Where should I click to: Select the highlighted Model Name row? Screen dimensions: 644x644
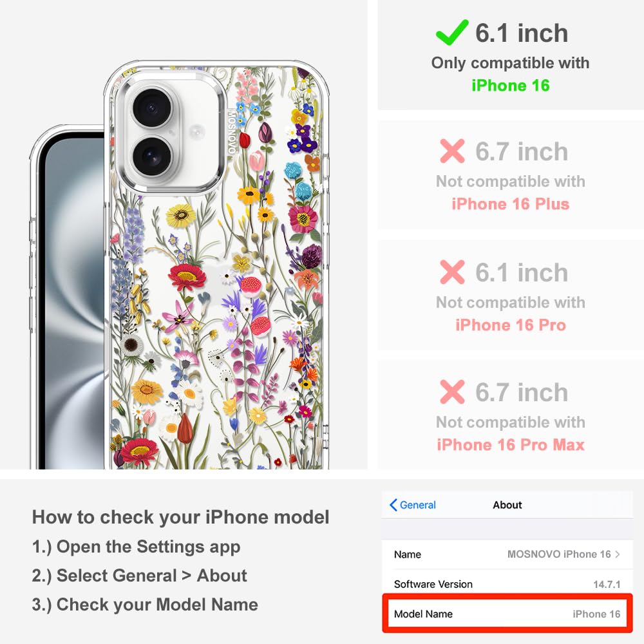[x=507, y=614]
